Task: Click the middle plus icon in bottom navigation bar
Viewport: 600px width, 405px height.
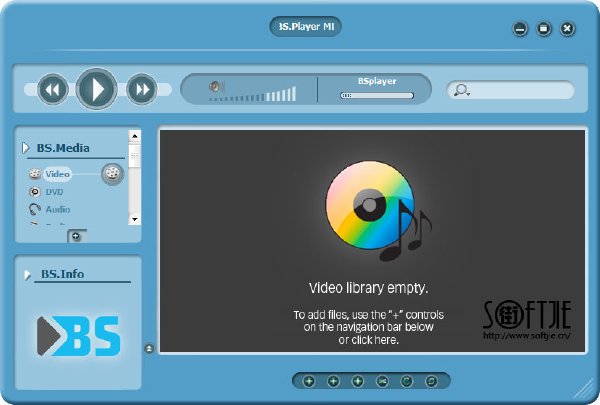Action: (334, 381)
